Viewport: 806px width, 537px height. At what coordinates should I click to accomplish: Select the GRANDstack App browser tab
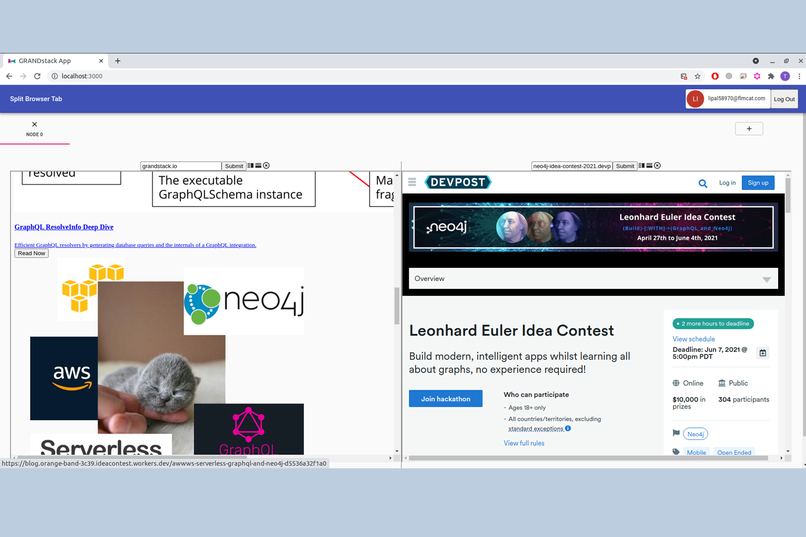tap(56, 61)
